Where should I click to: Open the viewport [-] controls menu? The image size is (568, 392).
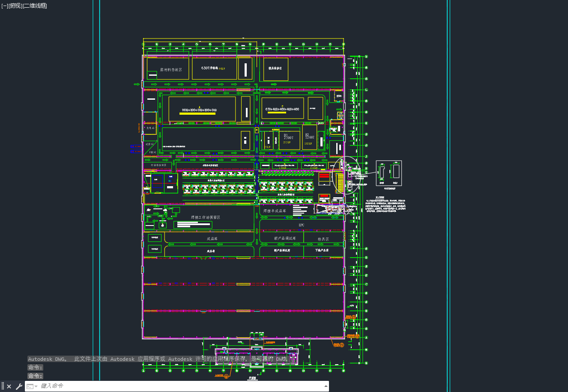point(5,6)
